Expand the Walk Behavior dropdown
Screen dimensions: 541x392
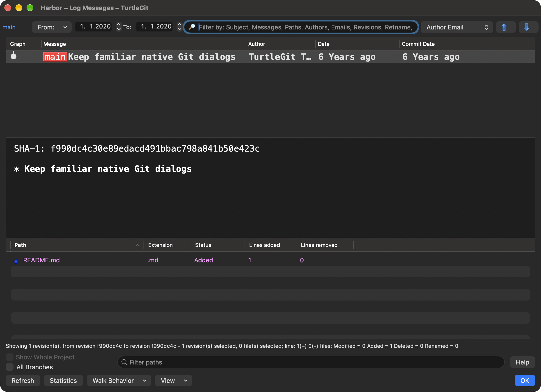point(119,380)
